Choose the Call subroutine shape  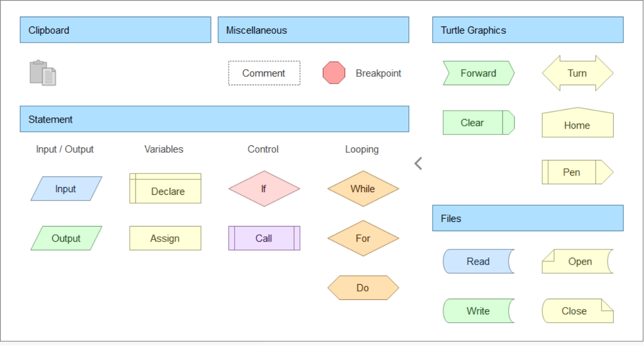[264, 238]
